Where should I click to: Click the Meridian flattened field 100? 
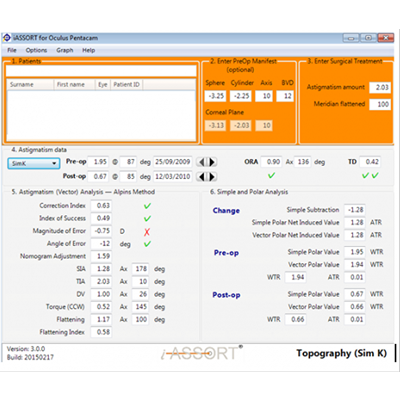380,104
